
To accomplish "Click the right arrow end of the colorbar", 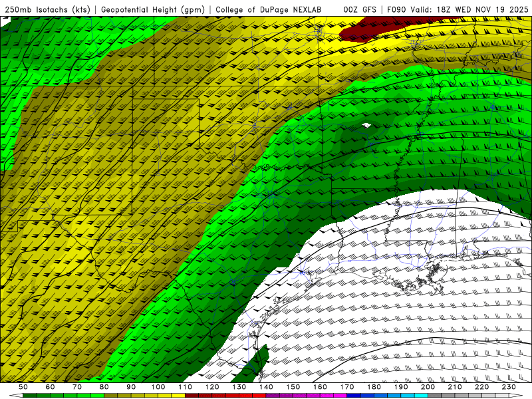I will pos(516,396).
